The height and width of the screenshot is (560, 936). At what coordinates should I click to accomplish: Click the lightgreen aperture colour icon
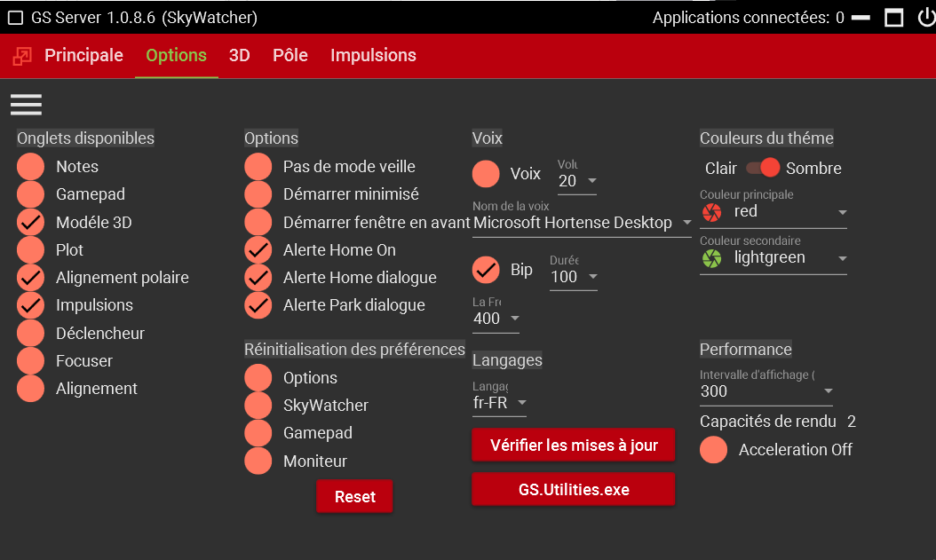pyautogui.click(x=712, y=258)
